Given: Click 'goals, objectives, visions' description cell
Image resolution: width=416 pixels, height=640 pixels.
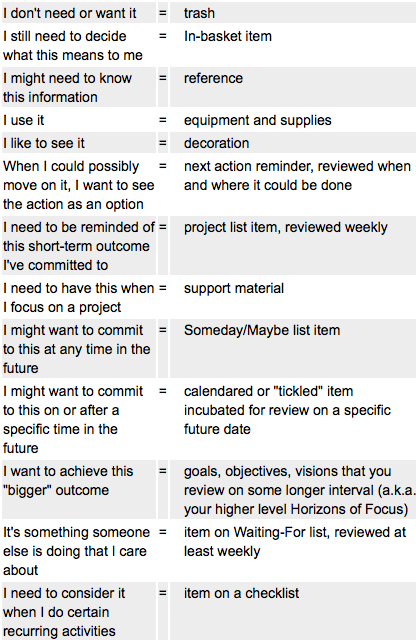Looking at the screenshot, I should [293, 489].
